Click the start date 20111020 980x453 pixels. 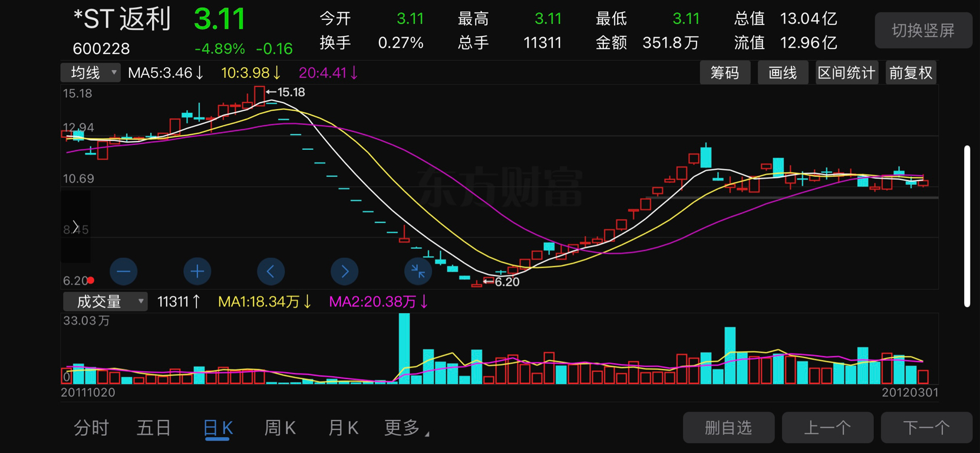(x=88, y=392)
